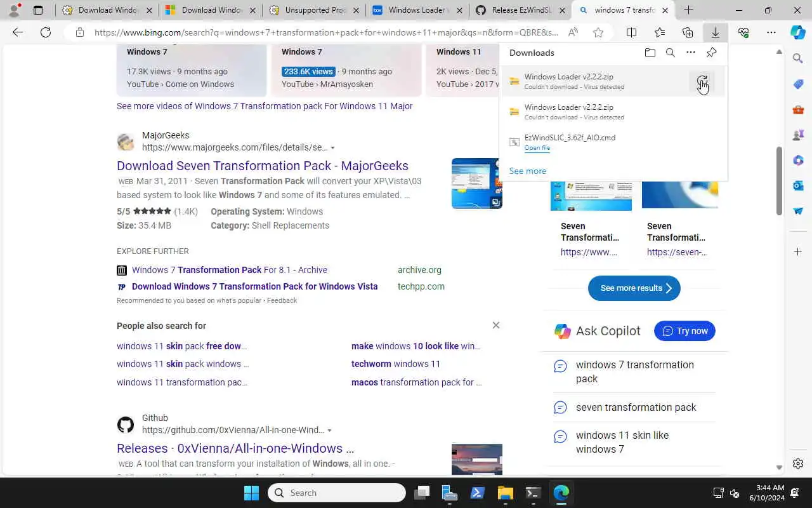This screenshot has height=508, width=812.
Task: Open Copilot sidebar icon
Action: [x=798, y=32]
